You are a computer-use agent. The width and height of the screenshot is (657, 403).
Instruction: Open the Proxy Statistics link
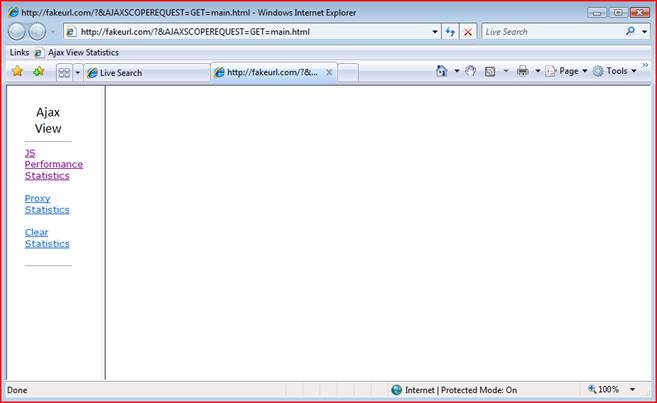pyautogui.click(x=46, y=204)
